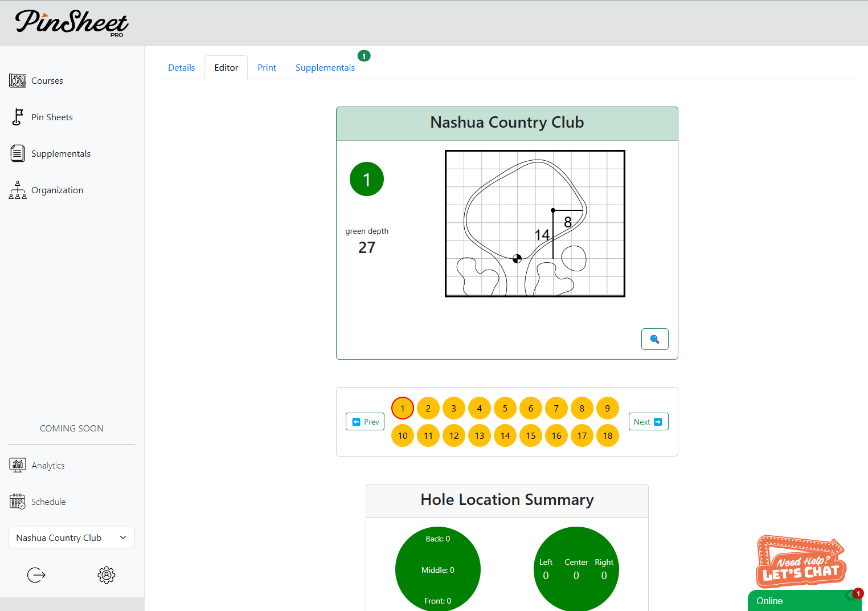Viewport: 868px width, 611px height.
Task: Open the Online chat bar
Action: click(x=804, y=601)
